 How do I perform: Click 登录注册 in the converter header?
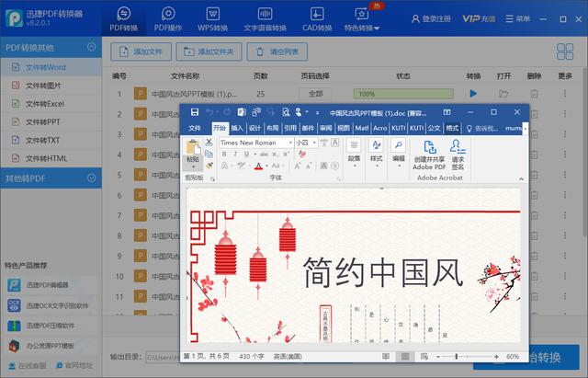(x=431, y=18)
